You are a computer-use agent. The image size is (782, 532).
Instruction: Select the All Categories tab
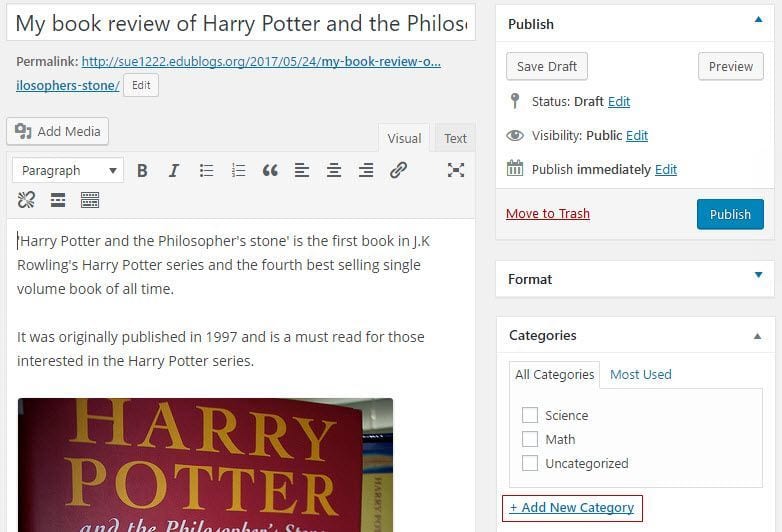point(555,374)
